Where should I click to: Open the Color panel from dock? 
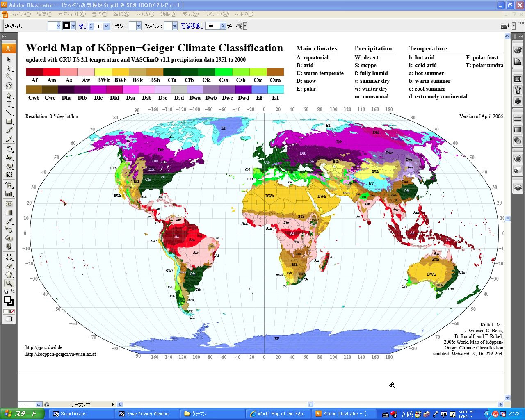(518, 50)
